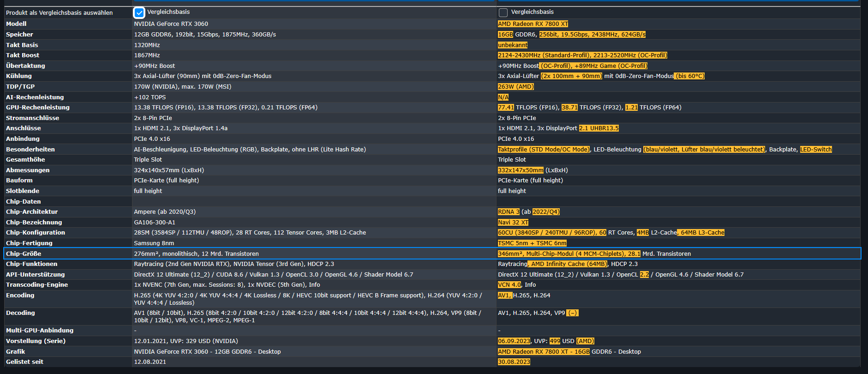Image resolution: width=868 pixels, height=374 pixels.
Task: Click 'AMD Infinity Cache (64MB)' highlighted text
Action: (x=569, y=264)
